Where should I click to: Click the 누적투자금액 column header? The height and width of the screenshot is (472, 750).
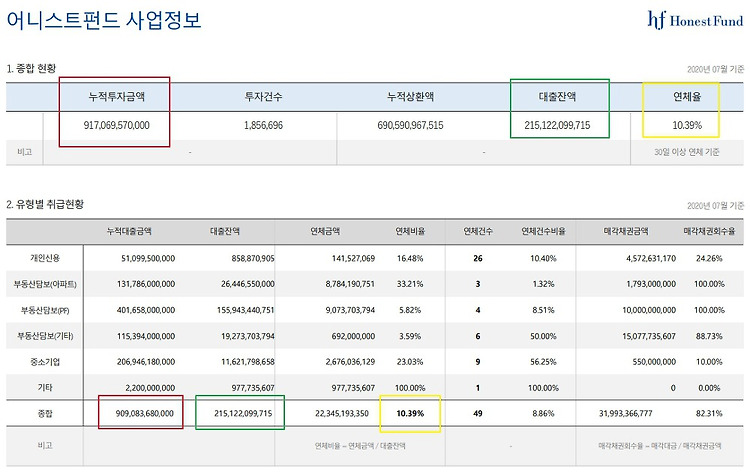pyautogui.click(x=117, y=97)
